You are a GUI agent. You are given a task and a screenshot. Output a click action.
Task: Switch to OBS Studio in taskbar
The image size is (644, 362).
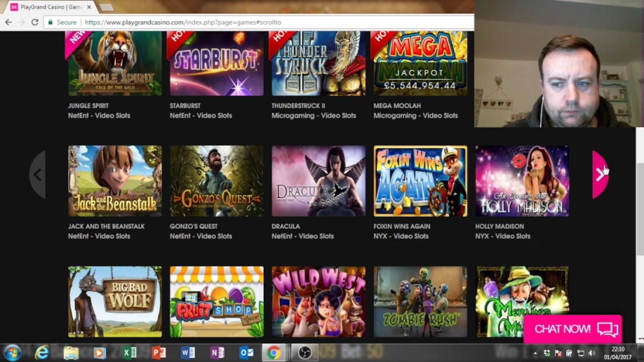click(x=305, y=353)
